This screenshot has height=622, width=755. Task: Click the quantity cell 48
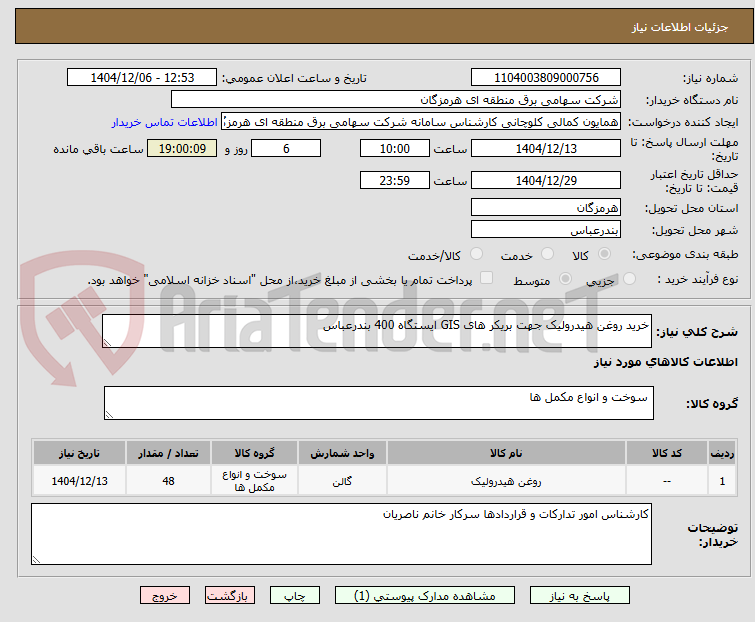(169, 480)
